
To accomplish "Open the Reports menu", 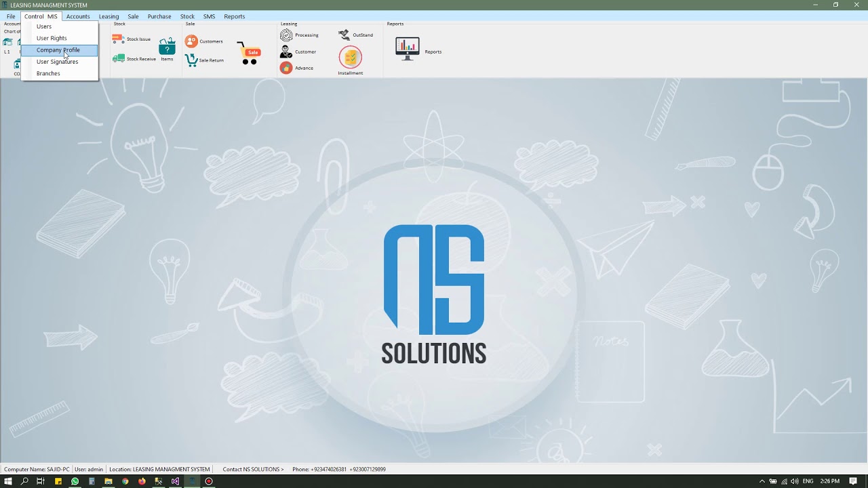I will tap(235, 16).
